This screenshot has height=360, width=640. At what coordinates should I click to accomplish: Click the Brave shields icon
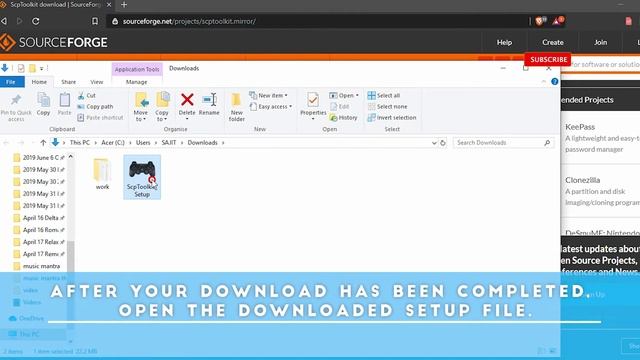[x=540, y=21]
